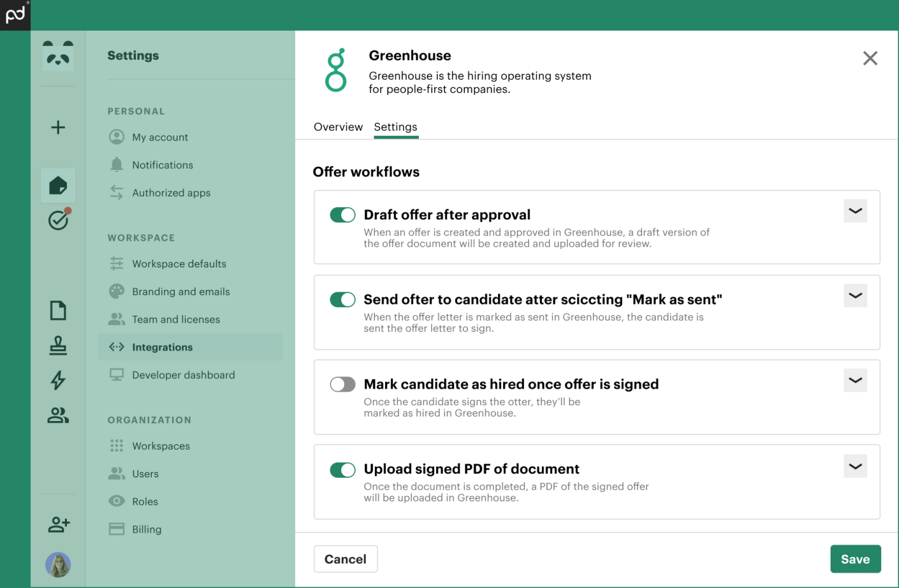Open the user profile avatar
Screen dimensions: 899x588
[58, 564]
